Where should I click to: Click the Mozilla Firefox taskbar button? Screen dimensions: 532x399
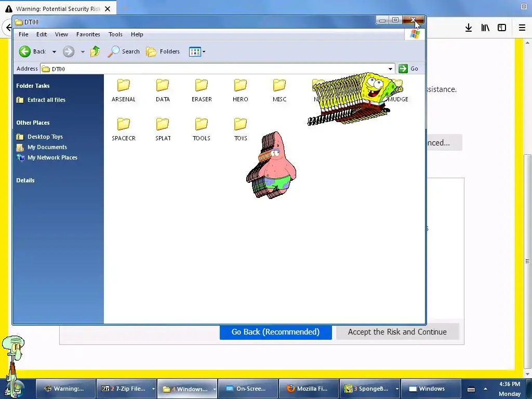click(309, 389)
